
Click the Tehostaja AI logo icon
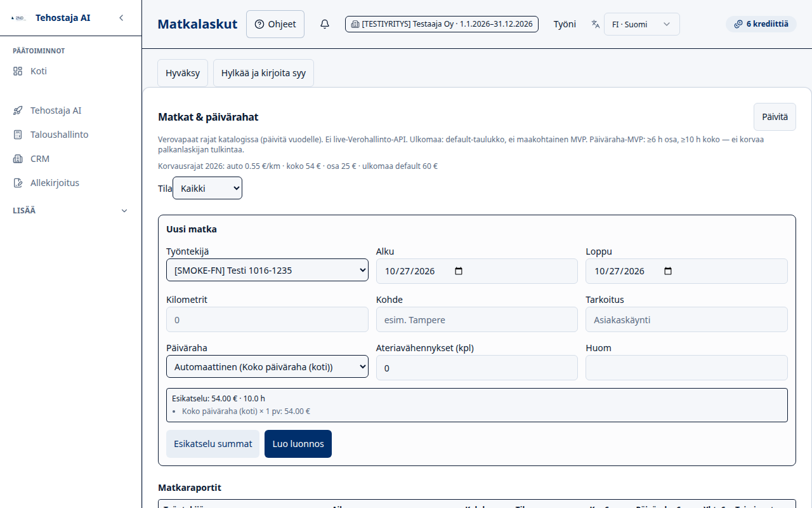point(18,18)
